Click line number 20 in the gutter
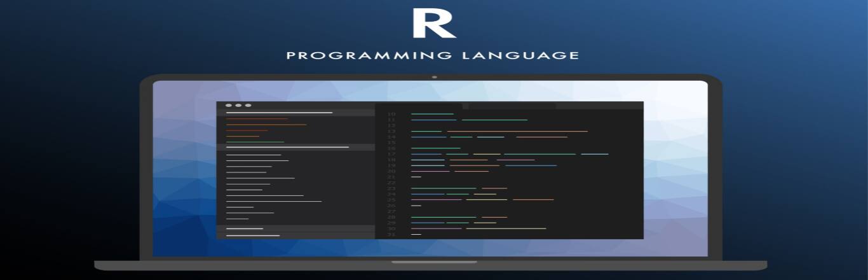Viewport: 868px width, 280px height. (391, 171)
